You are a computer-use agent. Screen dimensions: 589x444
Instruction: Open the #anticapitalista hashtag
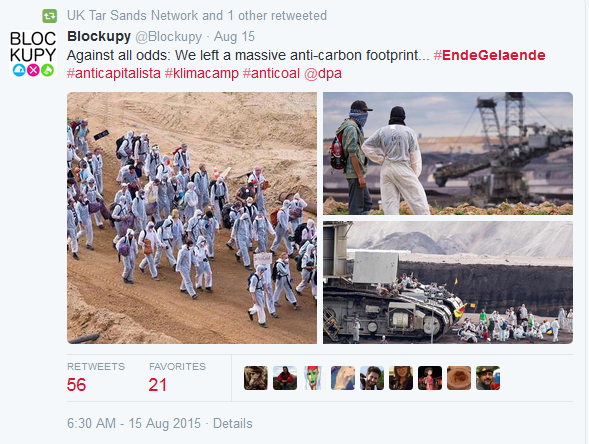(113, 73)
